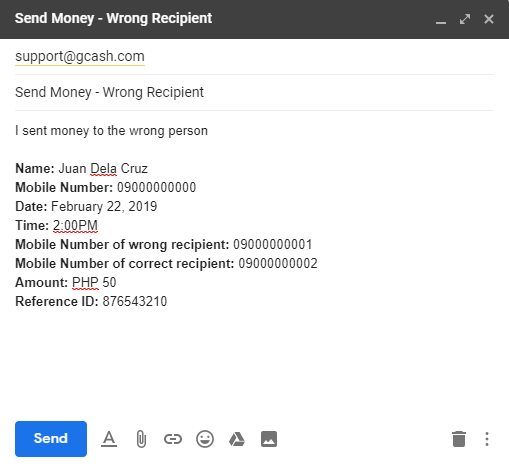The width and height of the screenshot is (509, 471).
Task: Open more options three-dot menu
Action: (487, 439)
